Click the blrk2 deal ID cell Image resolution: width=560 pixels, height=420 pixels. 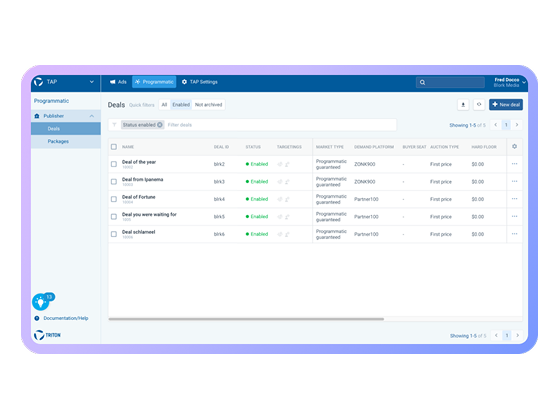click(x=219, y=164)
